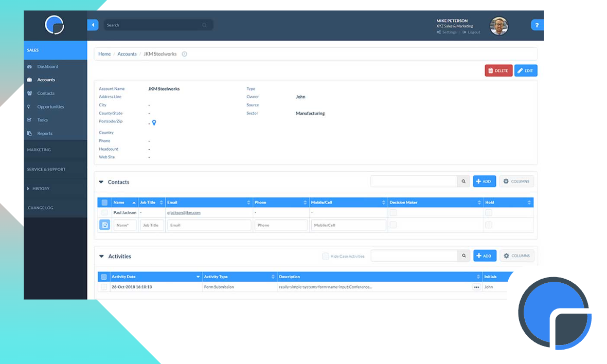Open the help question mark button

pyautogui.click(x=537, y=25)
